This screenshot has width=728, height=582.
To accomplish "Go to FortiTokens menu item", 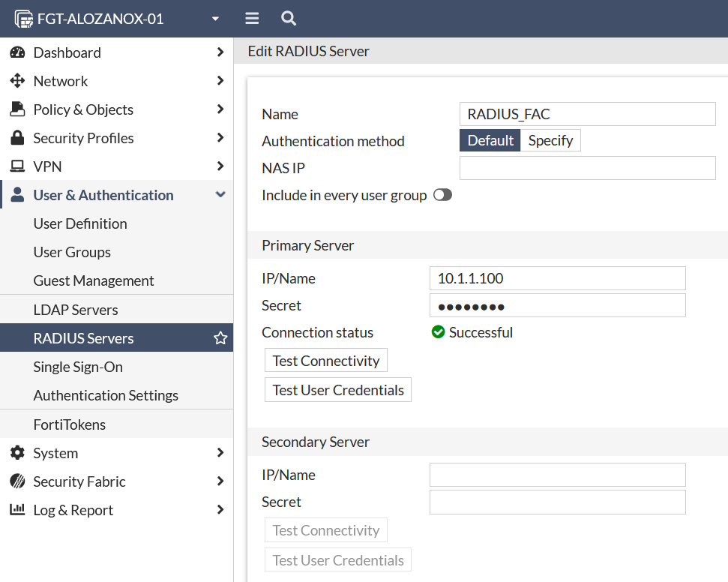I will [x=70, y=424].
